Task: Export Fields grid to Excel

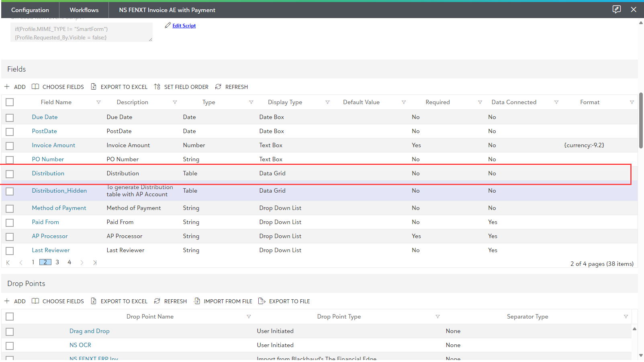Action: click(x=119, y=87)
